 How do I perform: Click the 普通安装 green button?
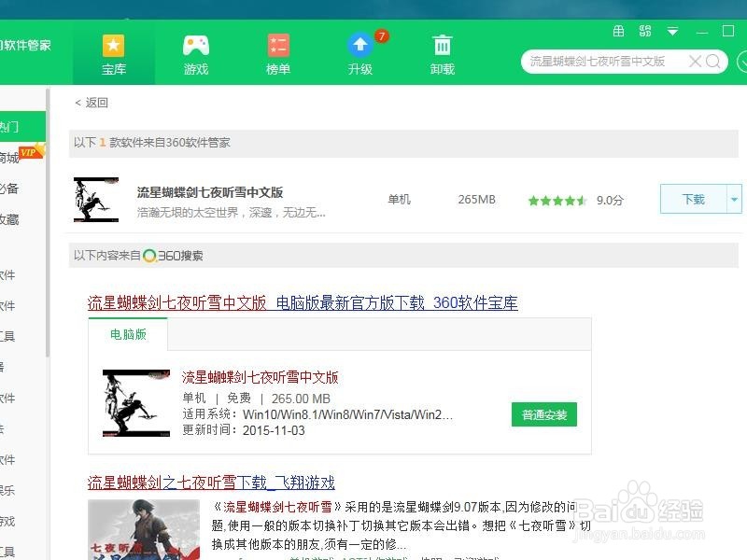[544, 414]
